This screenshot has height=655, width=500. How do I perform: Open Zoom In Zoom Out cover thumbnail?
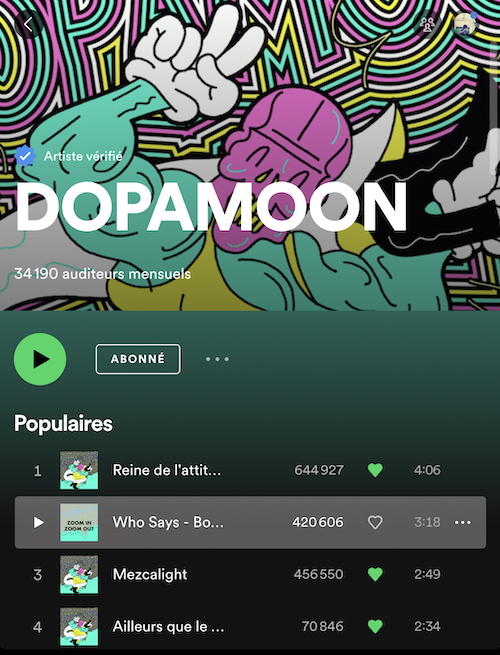[79, 522]
